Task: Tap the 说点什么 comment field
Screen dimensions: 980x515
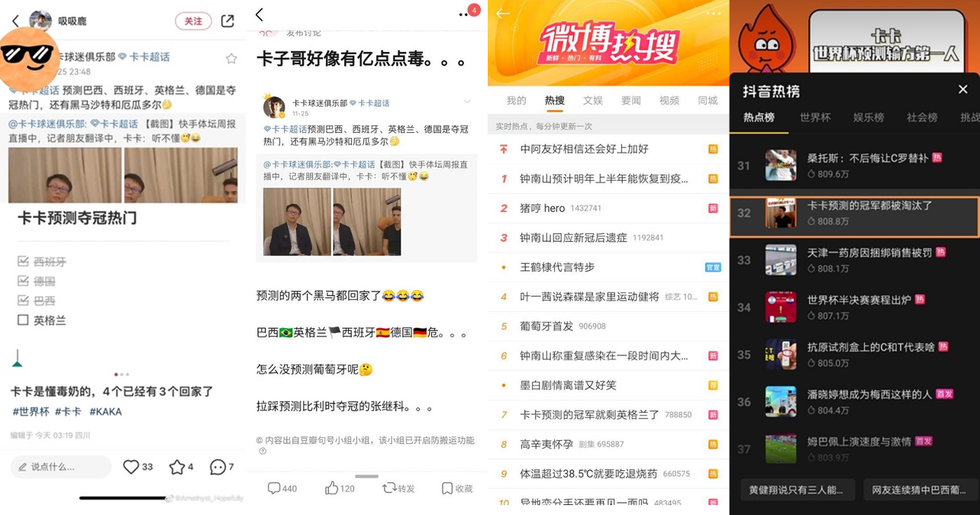Action: [x=61, y=467]
